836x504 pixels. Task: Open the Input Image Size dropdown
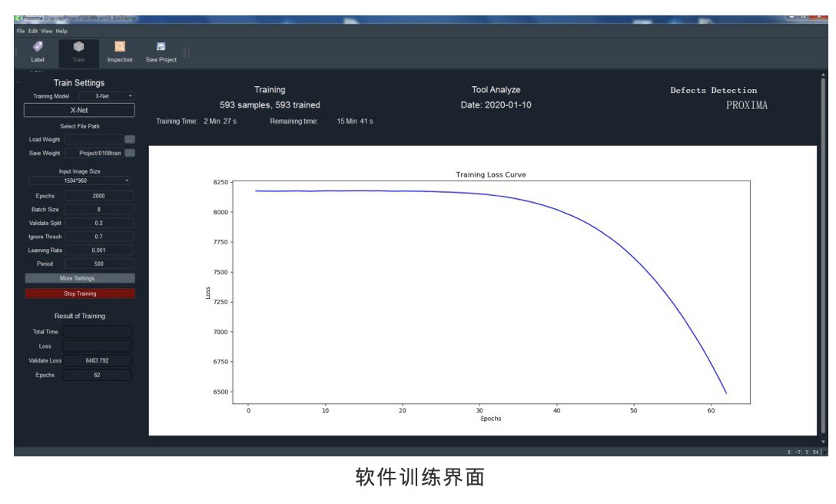81,181
